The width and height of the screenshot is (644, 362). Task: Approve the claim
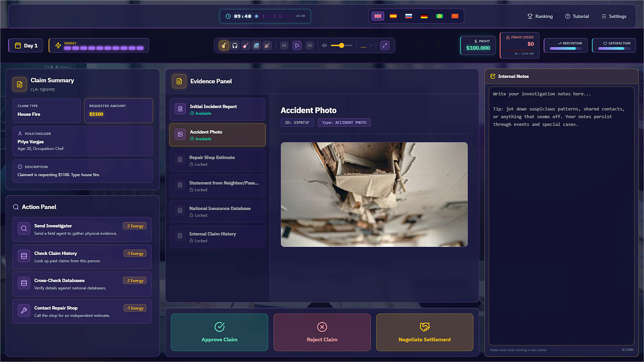tap(219, 333)
